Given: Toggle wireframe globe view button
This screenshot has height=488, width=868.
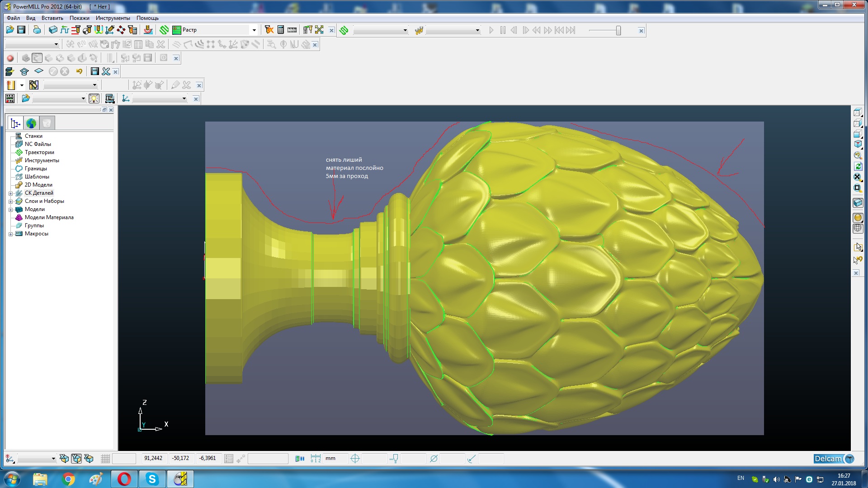Looking at the screenshot, I should click(858, 229).
